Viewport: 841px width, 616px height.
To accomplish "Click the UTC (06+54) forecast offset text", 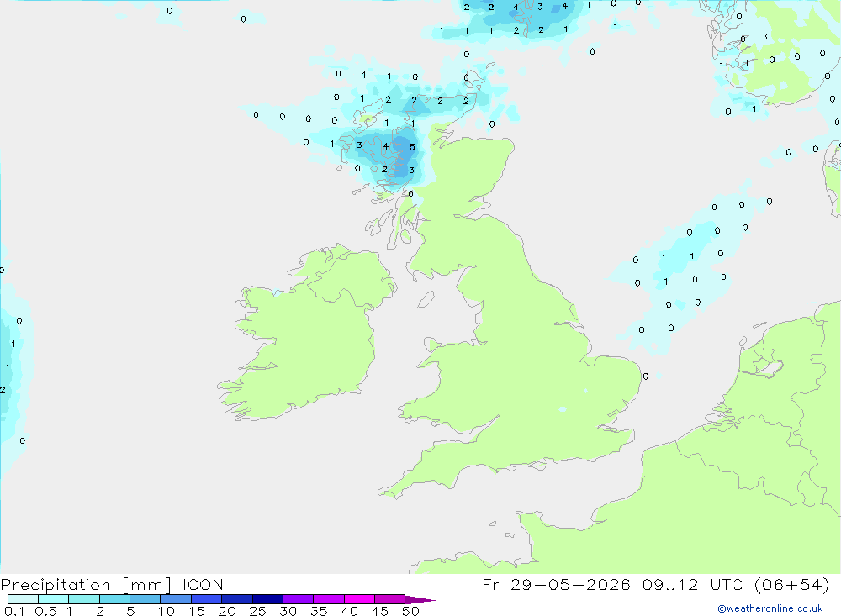I will pos(770,584).
